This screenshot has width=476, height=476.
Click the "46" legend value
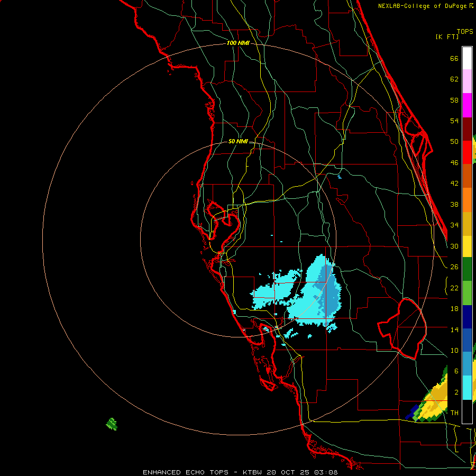click(x=454, y=162)
